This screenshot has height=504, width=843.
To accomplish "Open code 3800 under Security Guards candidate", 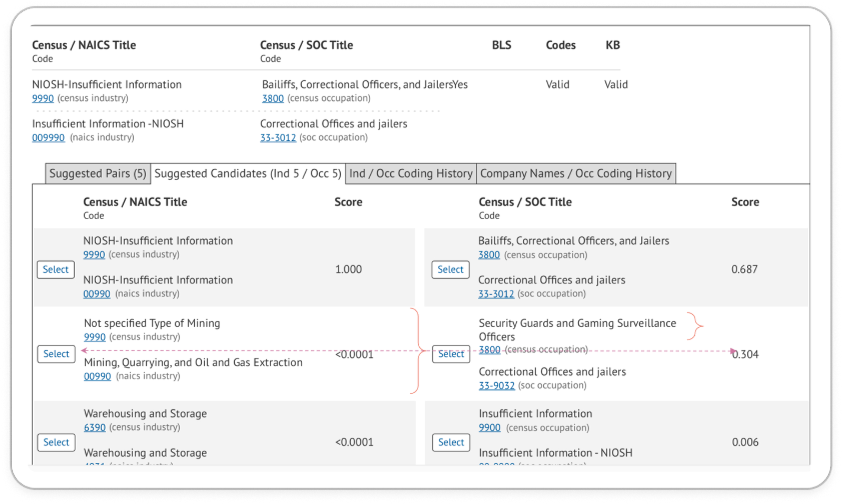I will pyautogui.click(x=490, y=350).
